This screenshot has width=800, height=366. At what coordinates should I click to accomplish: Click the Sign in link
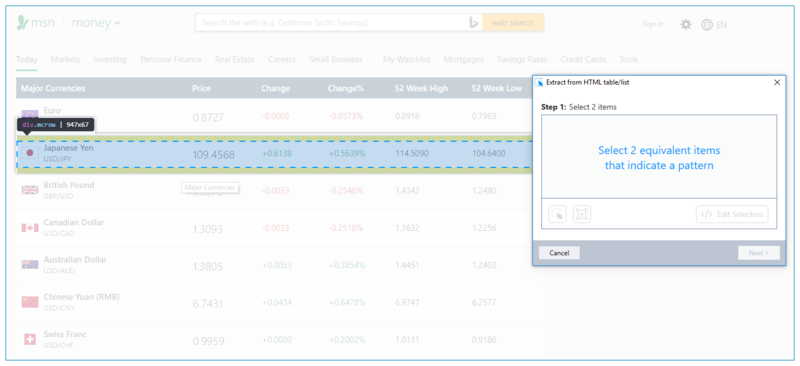[653, 24]
